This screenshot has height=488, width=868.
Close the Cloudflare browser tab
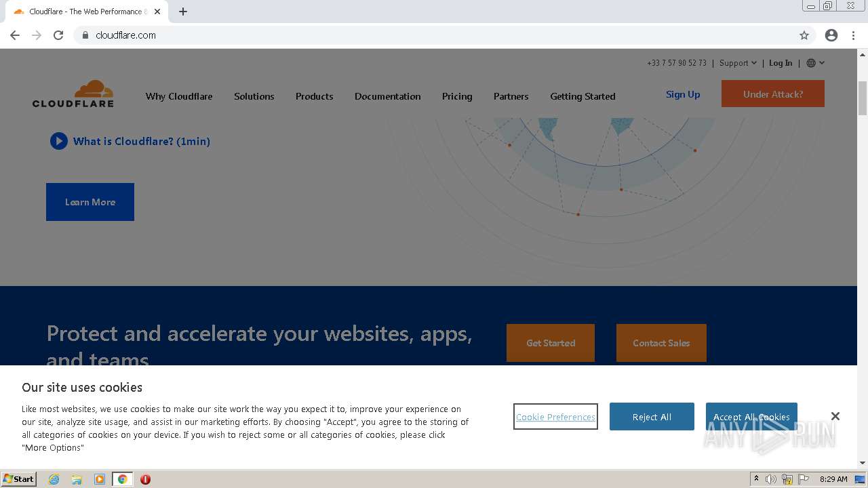[x=157, y=12]
